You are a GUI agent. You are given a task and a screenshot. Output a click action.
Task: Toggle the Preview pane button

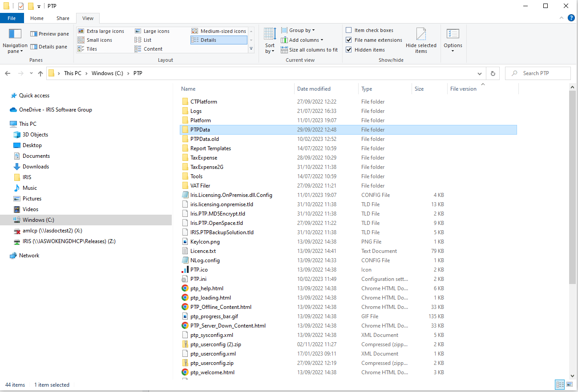point(49,34)
